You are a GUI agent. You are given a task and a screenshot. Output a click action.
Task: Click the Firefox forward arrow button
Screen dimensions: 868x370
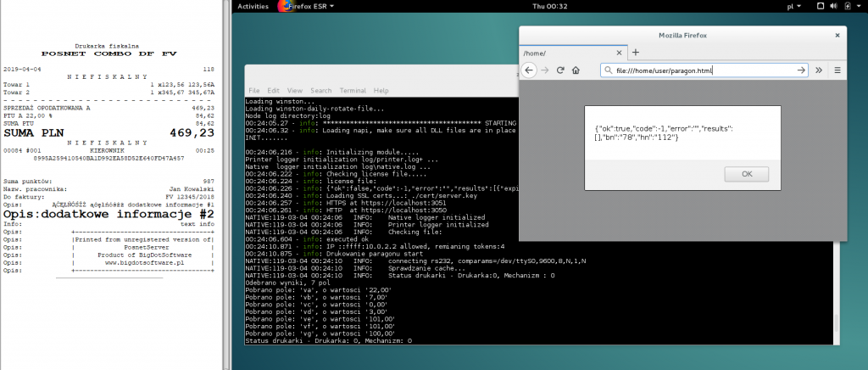[x=545, y=70]
